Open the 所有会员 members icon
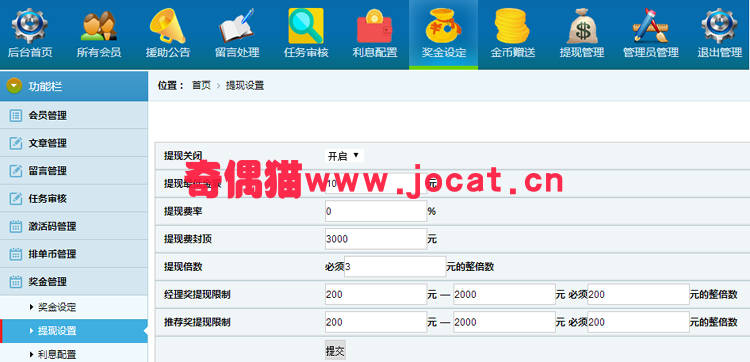This screenshot has width=750, height=362. pyautogui.click(x=99, y=26)
